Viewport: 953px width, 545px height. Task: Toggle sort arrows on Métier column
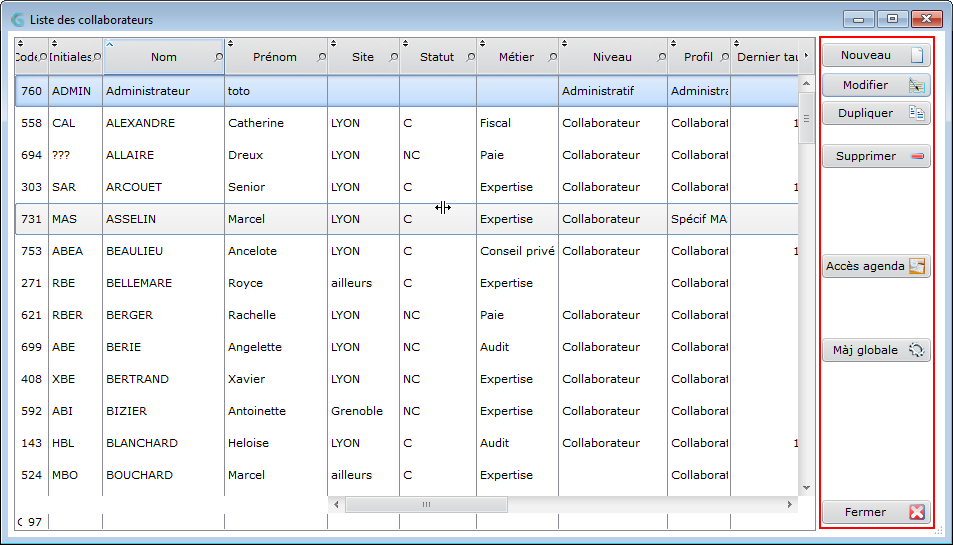click(x=482, y=43)
